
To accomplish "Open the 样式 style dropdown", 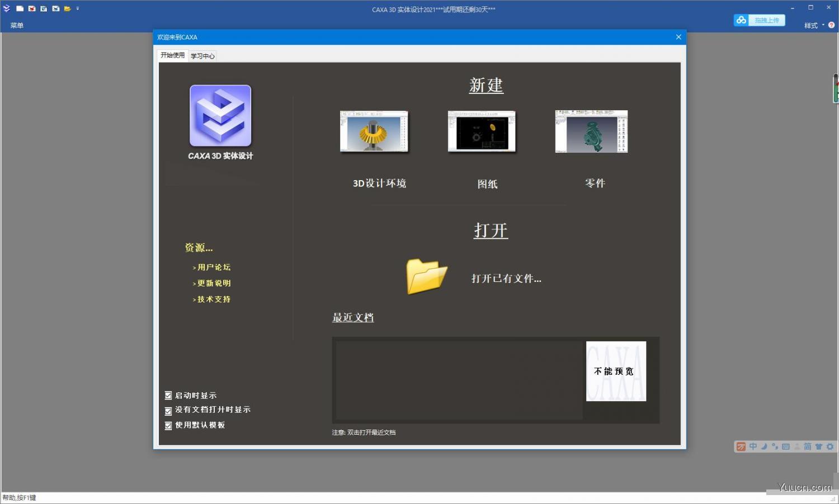I will pyautogui.click(x=814, y=25).
